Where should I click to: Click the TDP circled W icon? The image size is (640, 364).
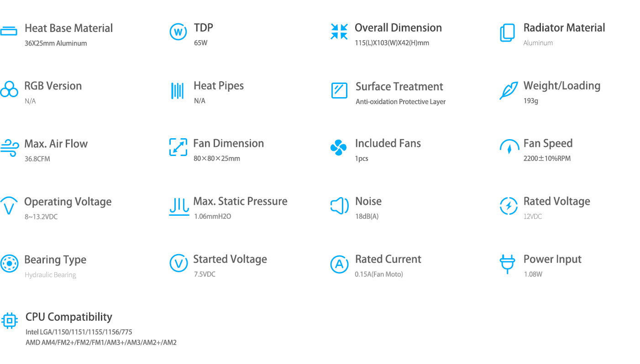178,32
